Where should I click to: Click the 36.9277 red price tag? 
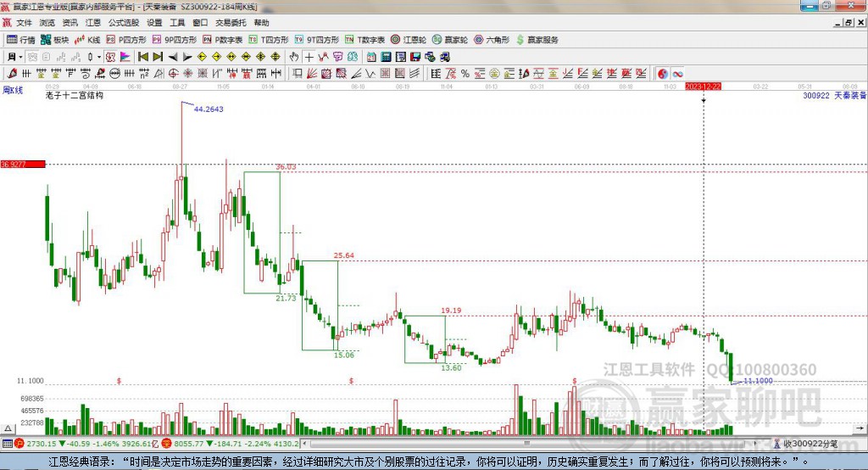(x=23, y=164)
